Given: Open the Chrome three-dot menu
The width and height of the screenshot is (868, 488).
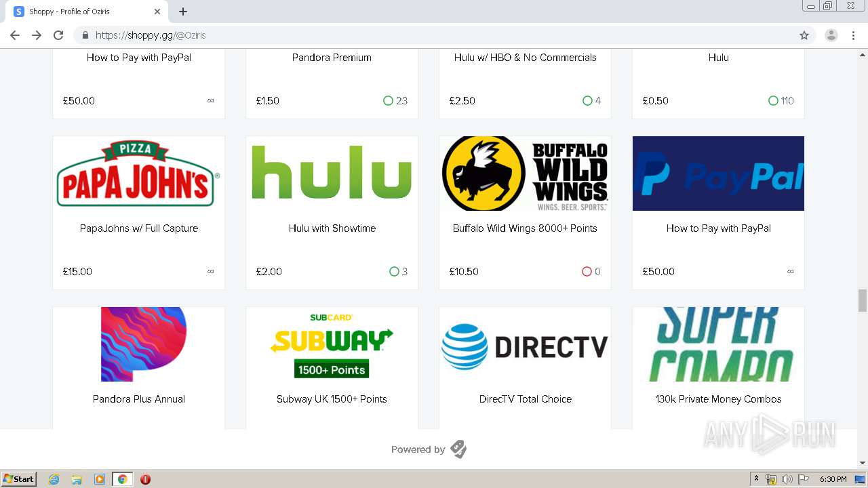Looking at the screenshot, I should pyautogui.click(x=854, y=35).
